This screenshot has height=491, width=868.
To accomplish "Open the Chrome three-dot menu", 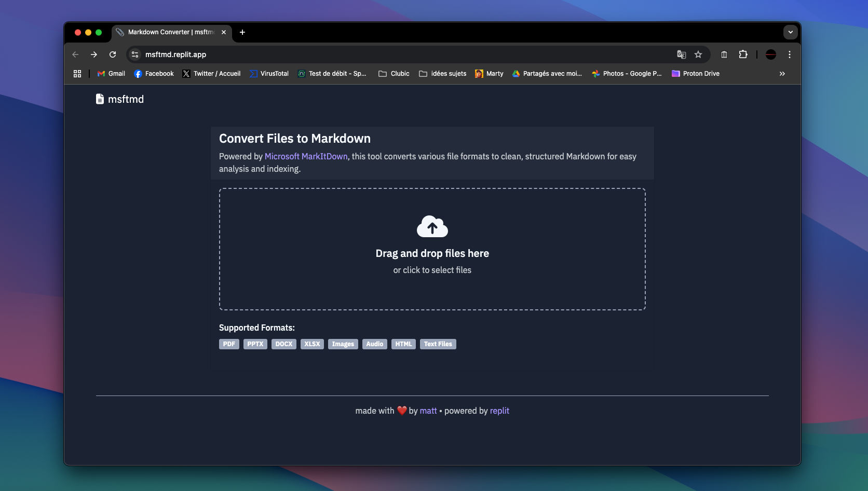I will pos(790,54).
